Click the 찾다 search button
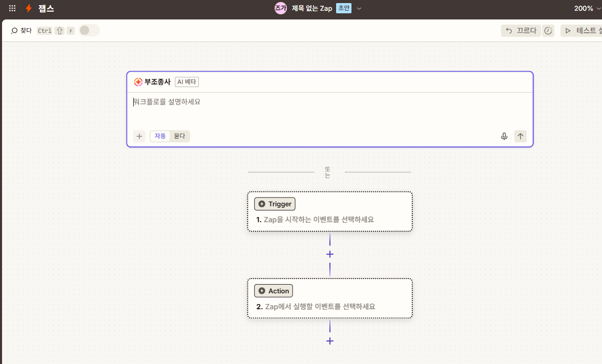Screen dimensions: 602x364 pyautogui.click(x=22, y=30)
